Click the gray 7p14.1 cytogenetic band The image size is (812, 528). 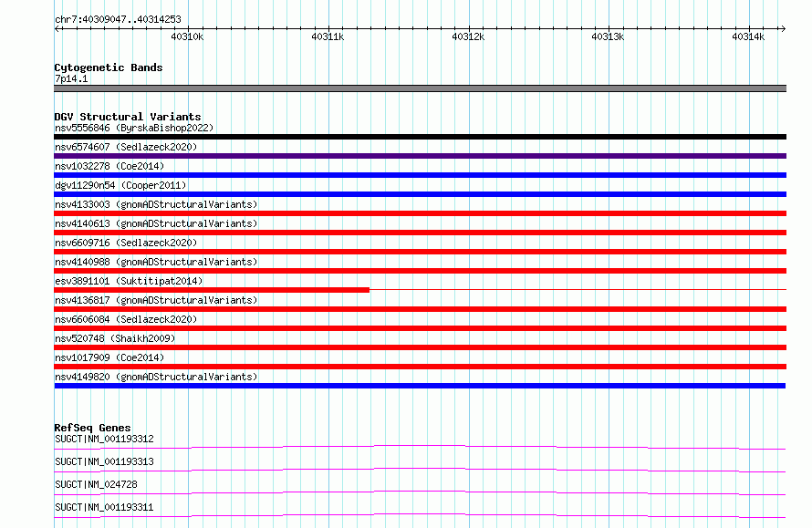click(420, 88)
